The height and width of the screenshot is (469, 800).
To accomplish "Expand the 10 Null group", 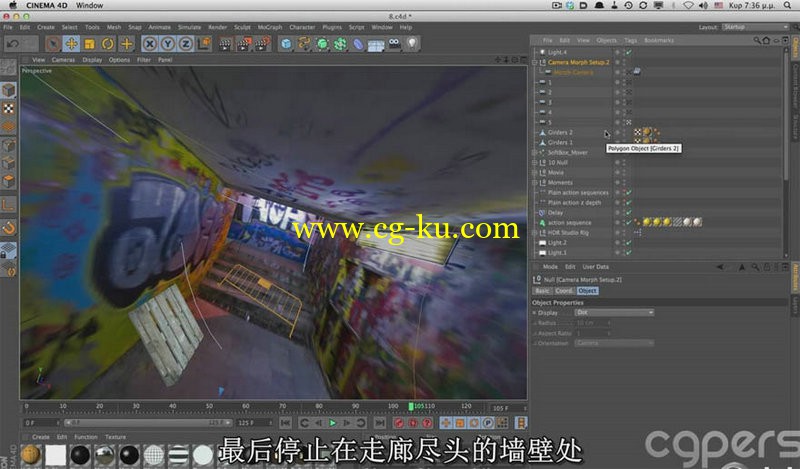I will point(535,162).
